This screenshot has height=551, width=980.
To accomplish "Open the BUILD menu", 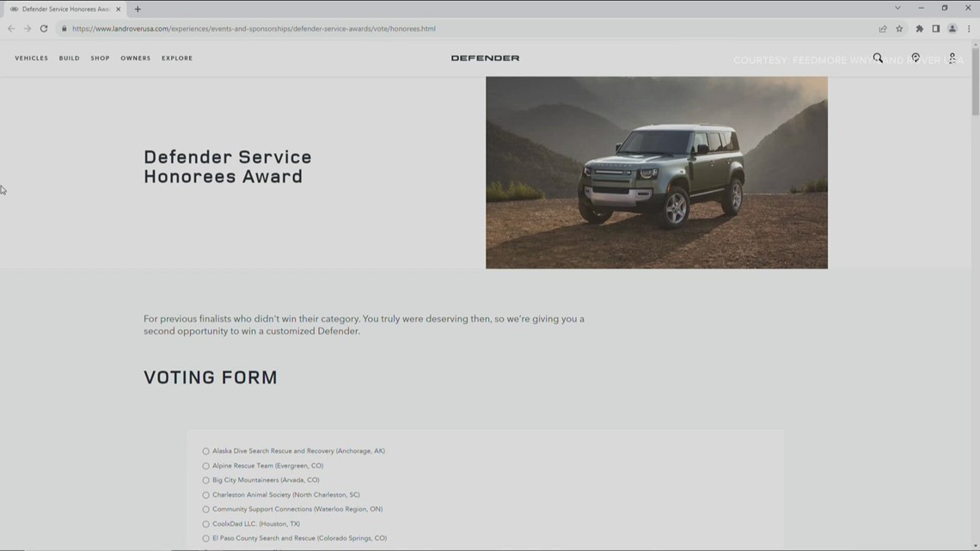I will pos(70,58).
